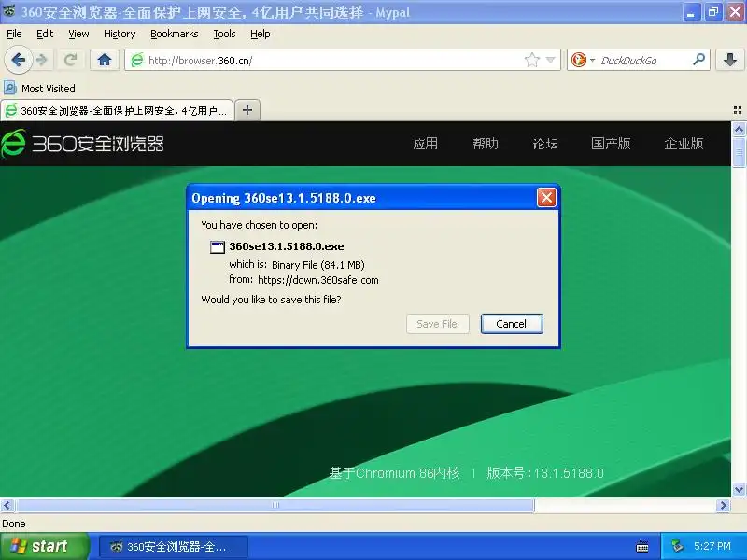This screenshot has height=560, width=747.
Task: Click the vertical scrollbar up arrow
Action: point(739,129)
